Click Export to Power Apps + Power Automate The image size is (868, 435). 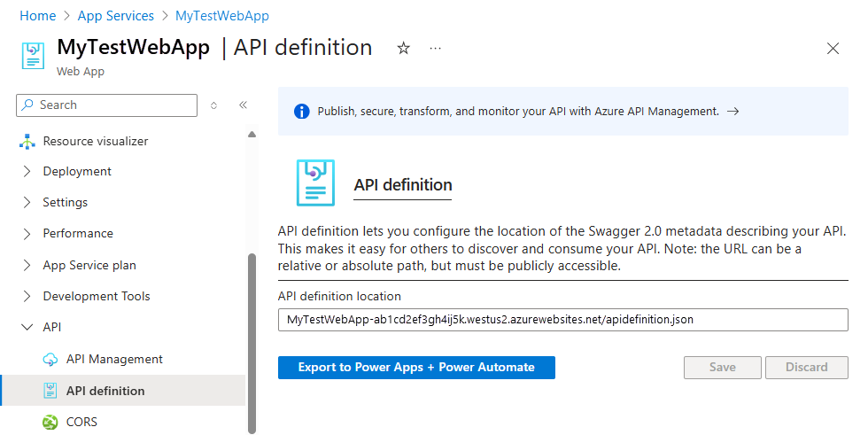point(416,368)
